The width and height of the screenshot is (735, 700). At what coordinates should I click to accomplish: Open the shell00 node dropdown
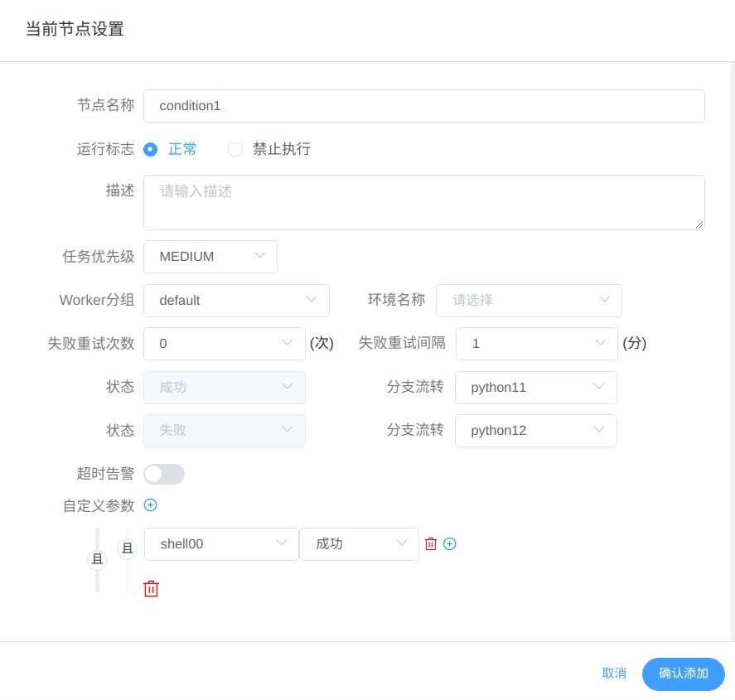point(221,544)
